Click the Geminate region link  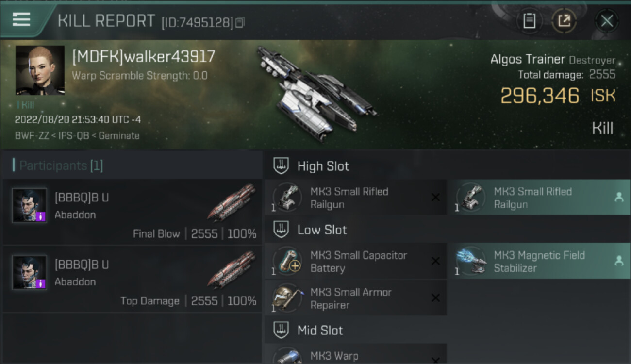[x=119, y=136]
